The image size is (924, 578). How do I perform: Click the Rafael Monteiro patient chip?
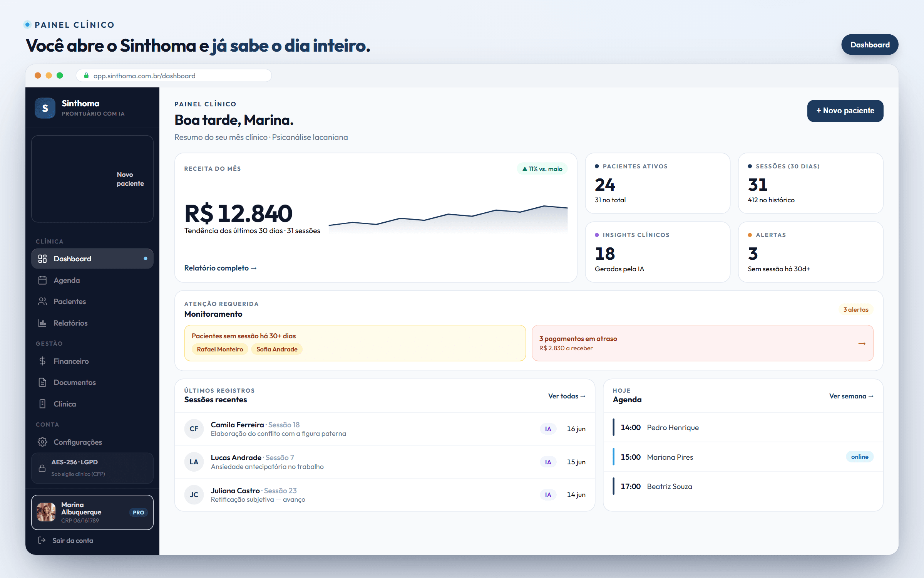coord(220,349)
